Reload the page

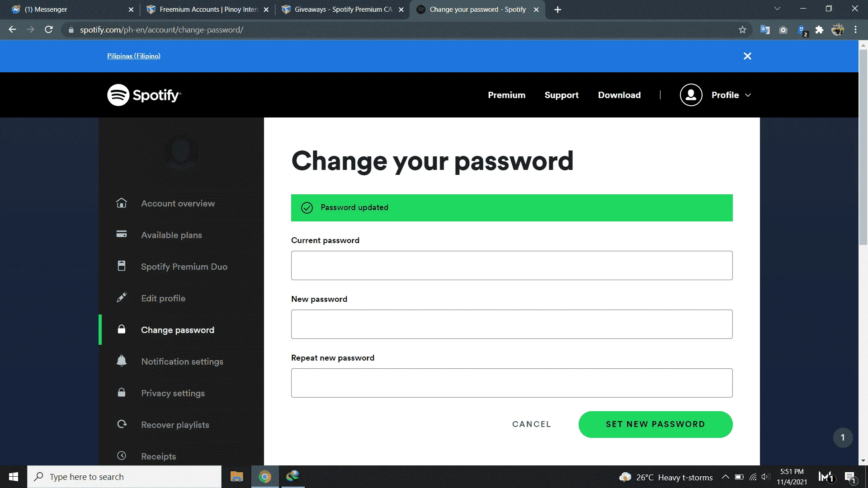tap(49, 29)
